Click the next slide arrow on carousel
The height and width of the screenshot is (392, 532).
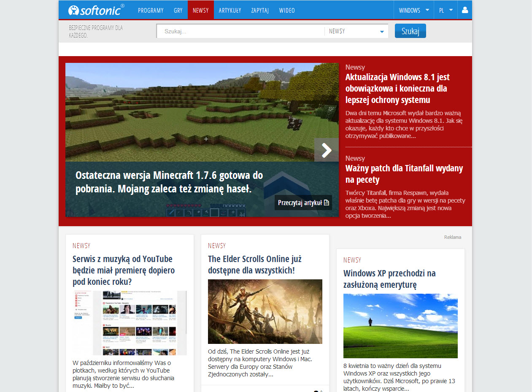click(327, 150)
